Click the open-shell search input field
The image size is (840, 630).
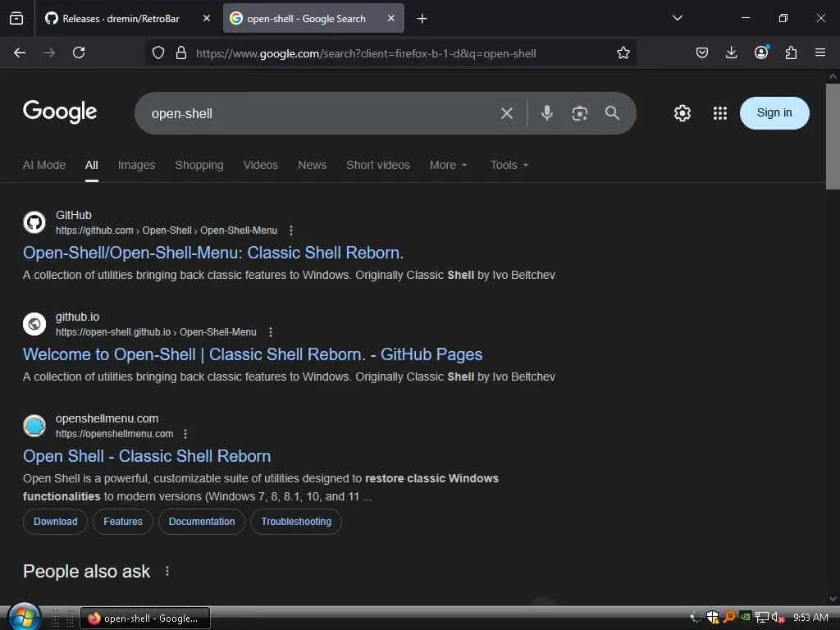[x=322, y=113]
